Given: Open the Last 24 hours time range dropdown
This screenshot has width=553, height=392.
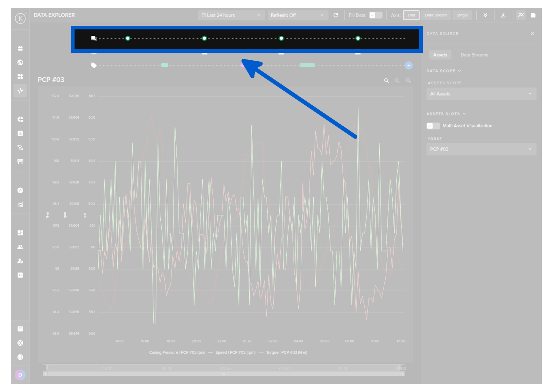Looking at the screenshot, I should pos(231,15).
